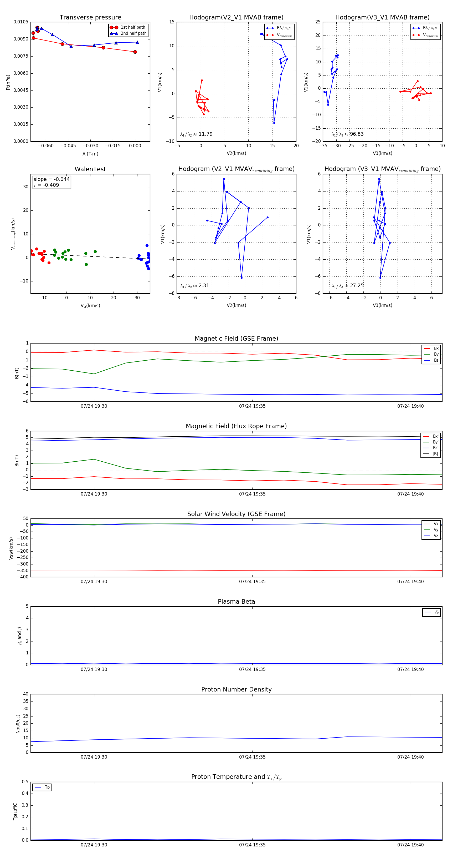Click the 'slope = -0.044' annotation

[x=52, y=179]
